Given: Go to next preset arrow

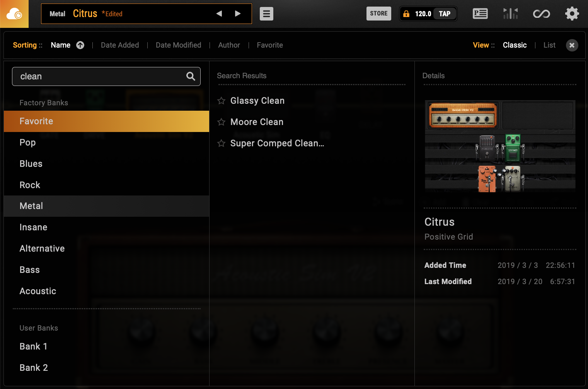Looking at the screenshot, I should click(238, 14).
